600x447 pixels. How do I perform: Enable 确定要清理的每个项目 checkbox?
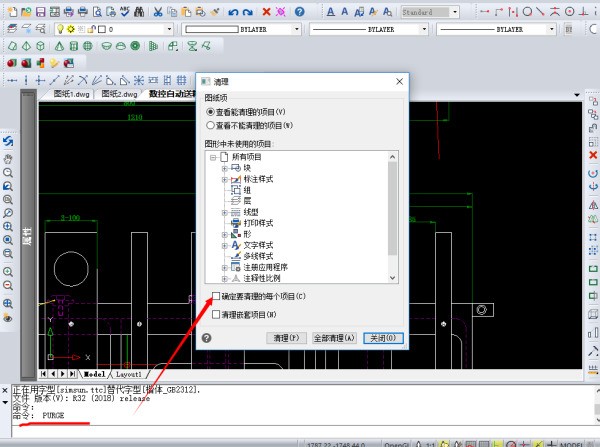[216, 297]
